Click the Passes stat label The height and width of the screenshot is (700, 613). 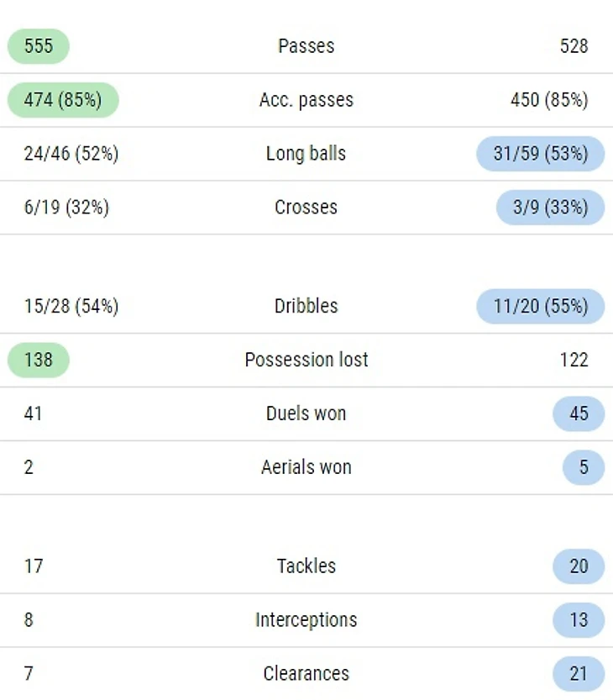pyautogui.click(x=306, y=46)
